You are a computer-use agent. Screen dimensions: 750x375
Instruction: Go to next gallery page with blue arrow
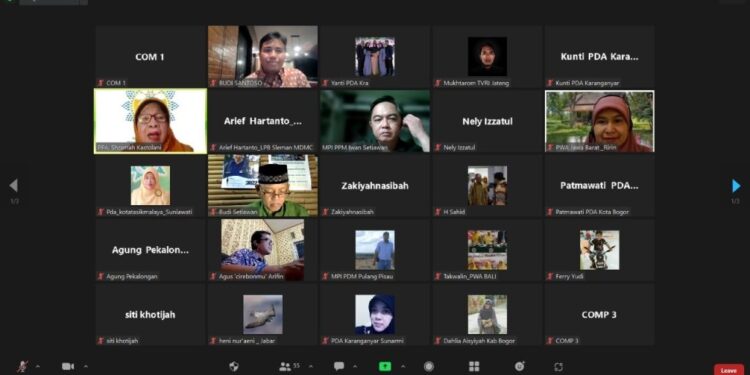(736, 186)
